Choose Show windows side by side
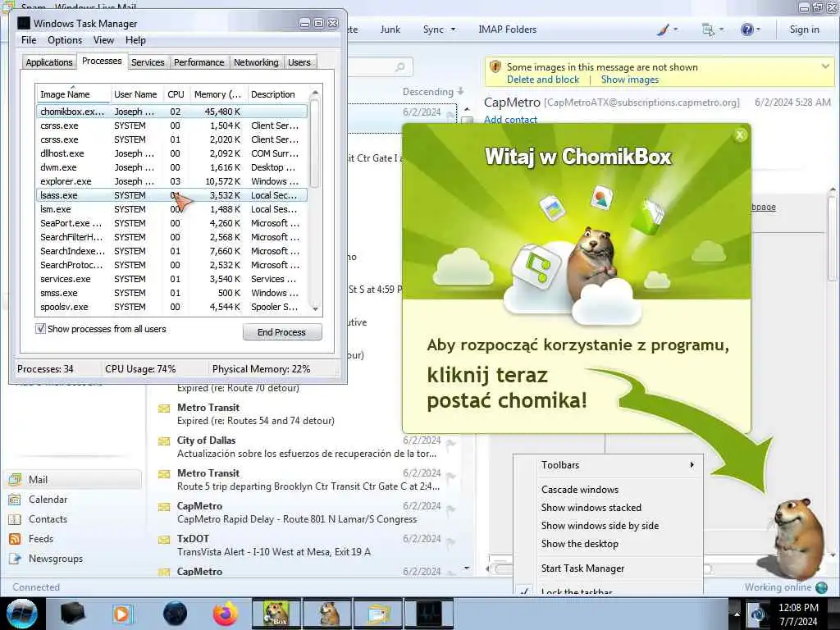This screenshot has height=630, width=840. (x=600, y=526)
